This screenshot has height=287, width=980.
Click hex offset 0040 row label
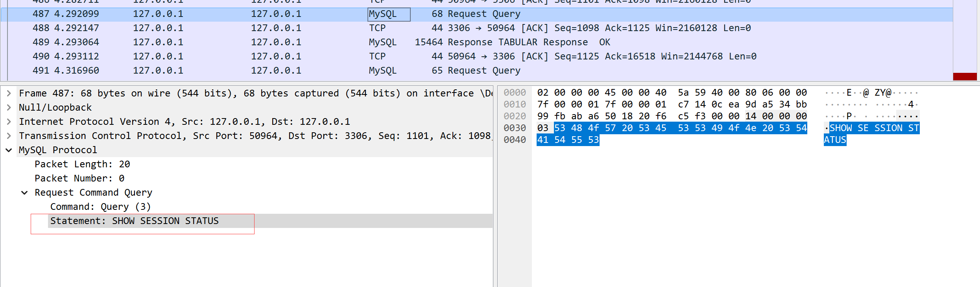(515, 140)
